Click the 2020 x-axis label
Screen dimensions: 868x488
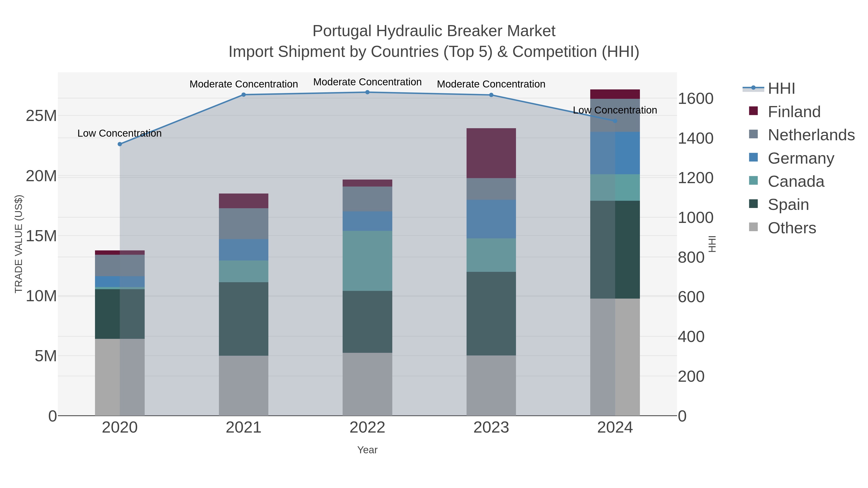[120, 428]
